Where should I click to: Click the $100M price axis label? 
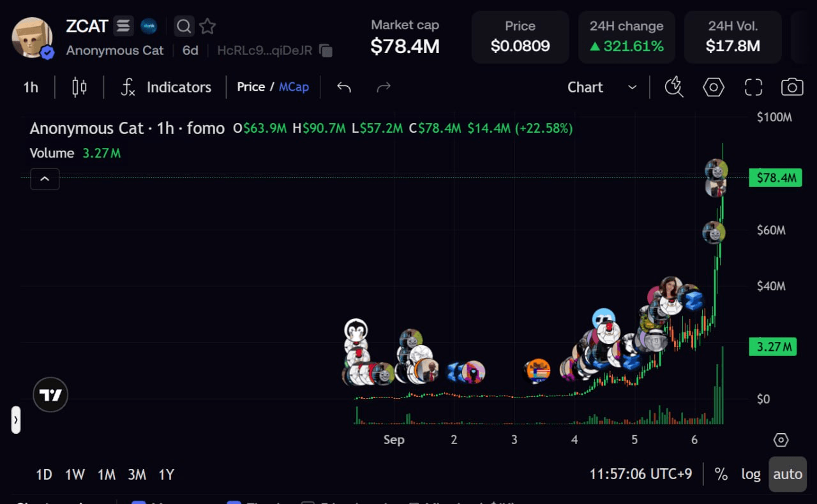(x=774, y=117)
